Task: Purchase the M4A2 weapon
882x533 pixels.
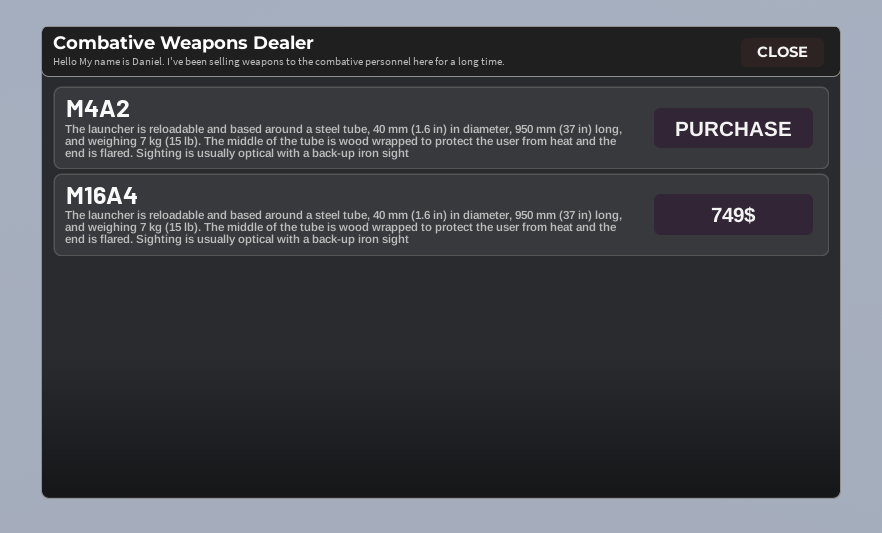Action: pos(733,129)
